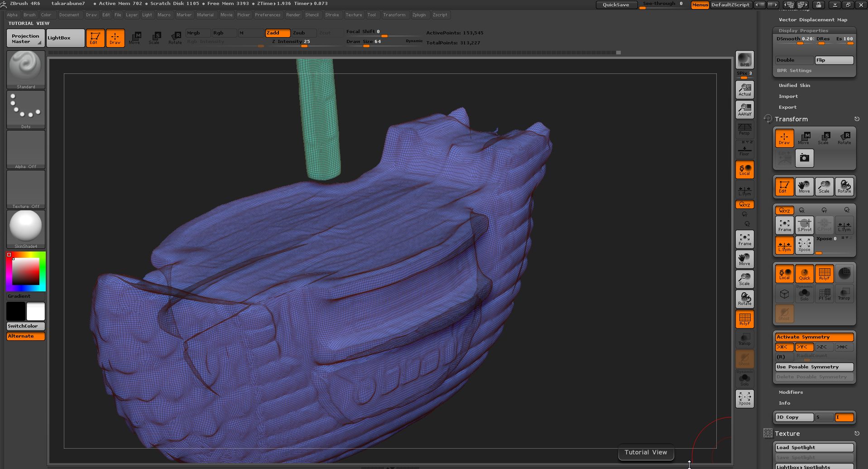Click the Xpose icon in Transform palette
Screen dimensions: 868x469
[x=804, y=245]
